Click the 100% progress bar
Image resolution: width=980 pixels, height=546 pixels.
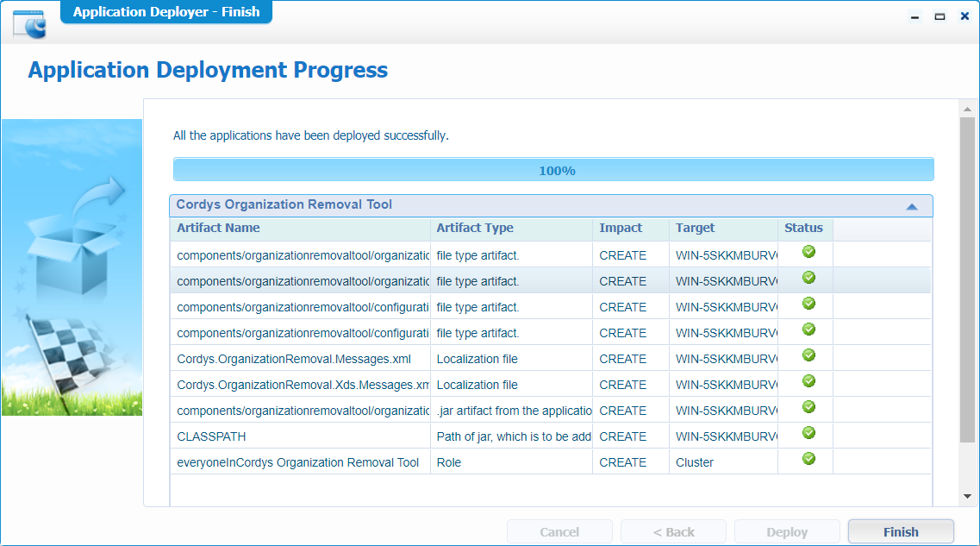(554, 169)
